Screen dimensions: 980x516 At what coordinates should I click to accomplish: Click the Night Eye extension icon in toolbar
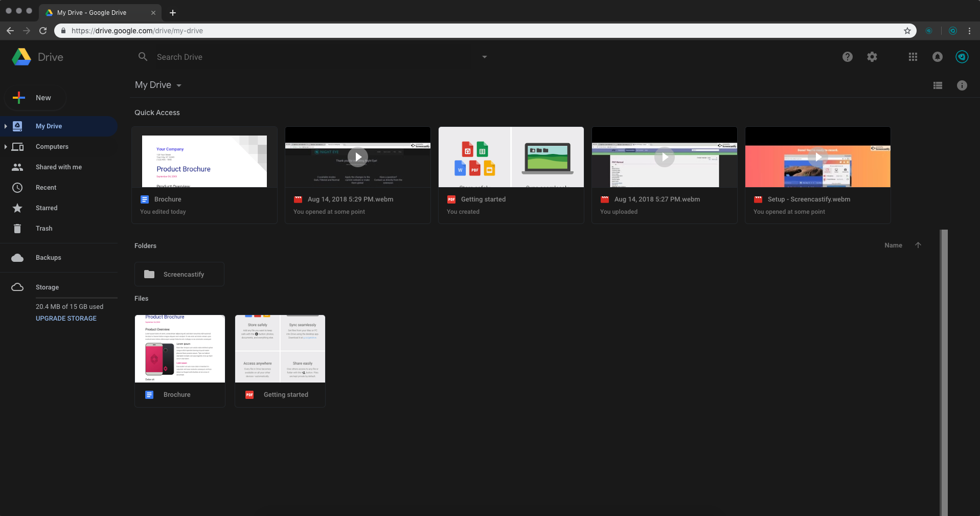(x=929, y=31)
